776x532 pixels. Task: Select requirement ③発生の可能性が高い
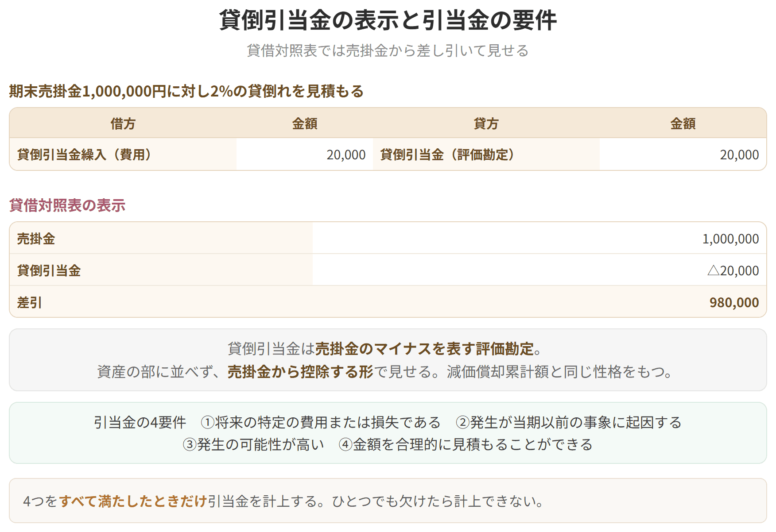click(x=253, y=444)
